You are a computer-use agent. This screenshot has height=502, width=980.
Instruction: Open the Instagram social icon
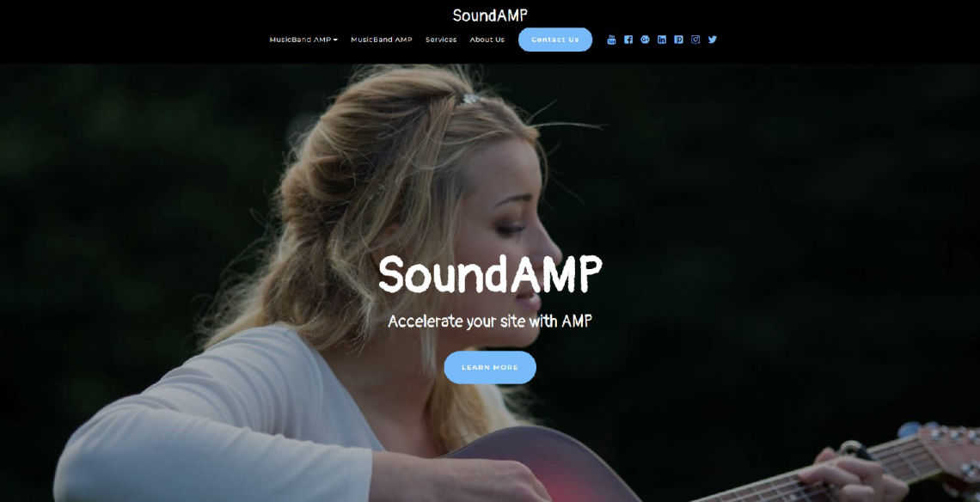click(695, 40)
